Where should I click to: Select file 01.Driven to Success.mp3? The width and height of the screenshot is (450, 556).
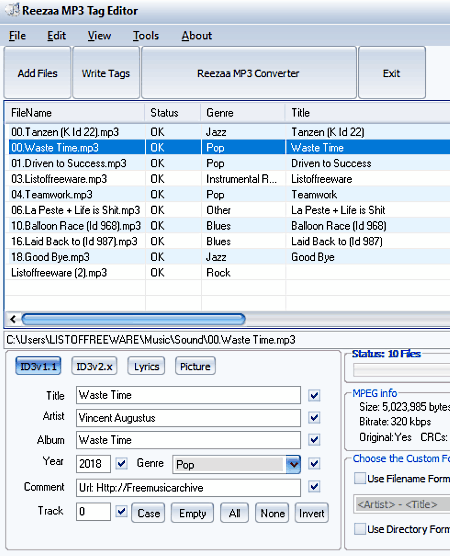coord(68,163)
